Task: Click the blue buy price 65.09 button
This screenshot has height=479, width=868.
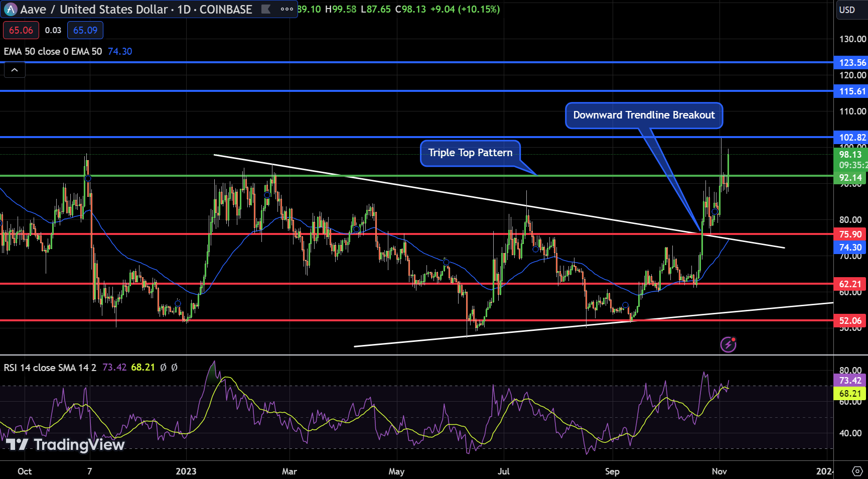Action: tap(85, 30)
